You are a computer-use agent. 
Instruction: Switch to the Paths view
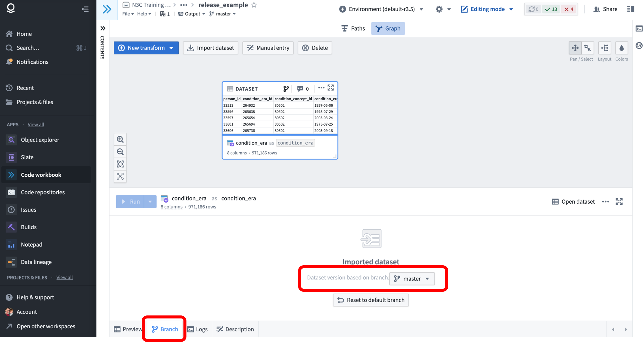click(353, 28)
